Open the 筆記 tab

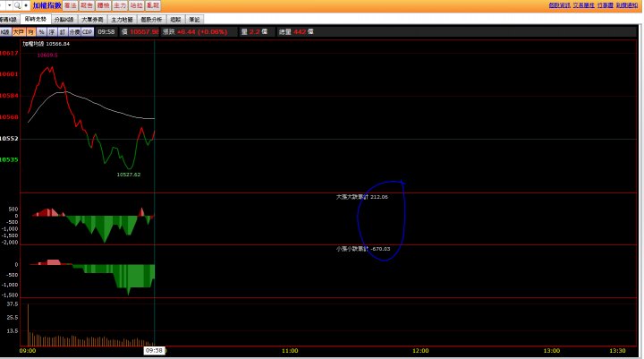[x=195, y=20]
